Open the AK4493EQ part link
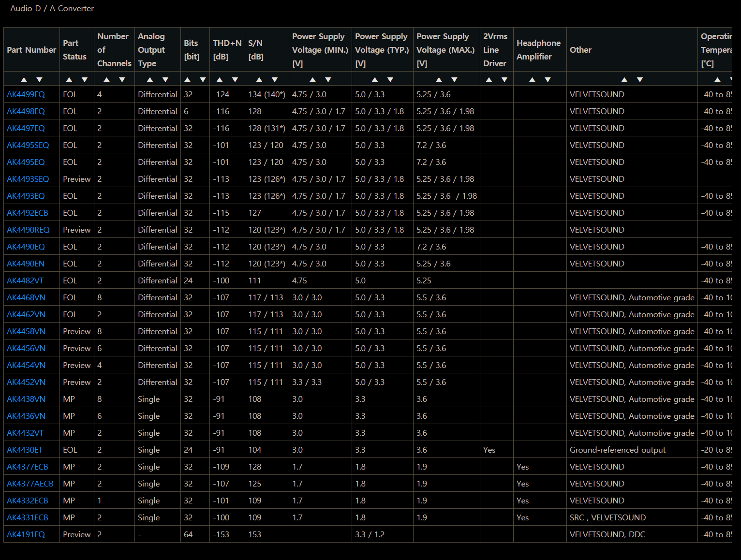Image resolution: width=741 pixels, height=560 pixels. pos(26,196)
